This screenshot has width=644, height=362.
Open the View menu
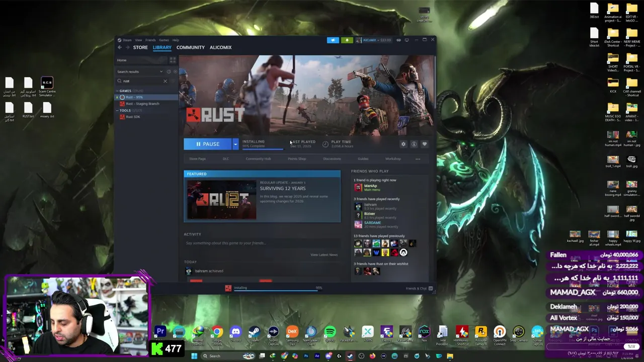pyautogui.click(x=138, y=40)
